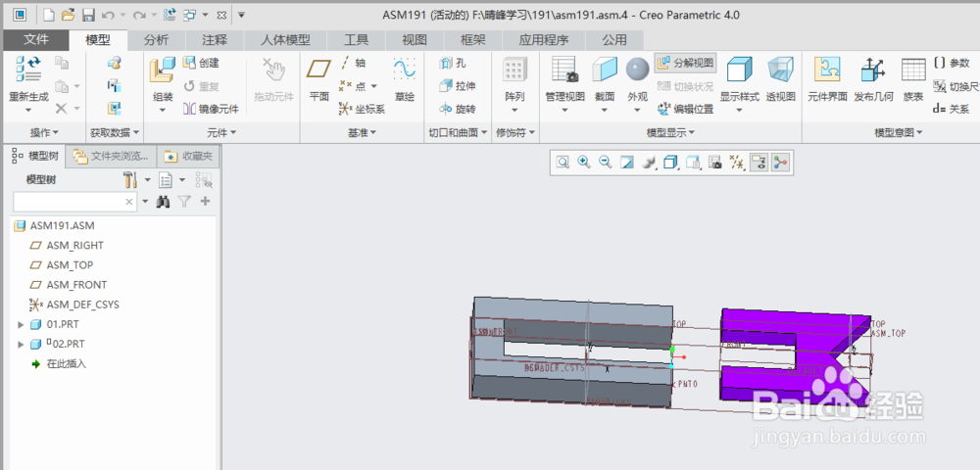Open the 文件夹浏览 (Folder browser) tab
Image resolution: width=980 pixels, height=470 pixels.
[112, 156]
